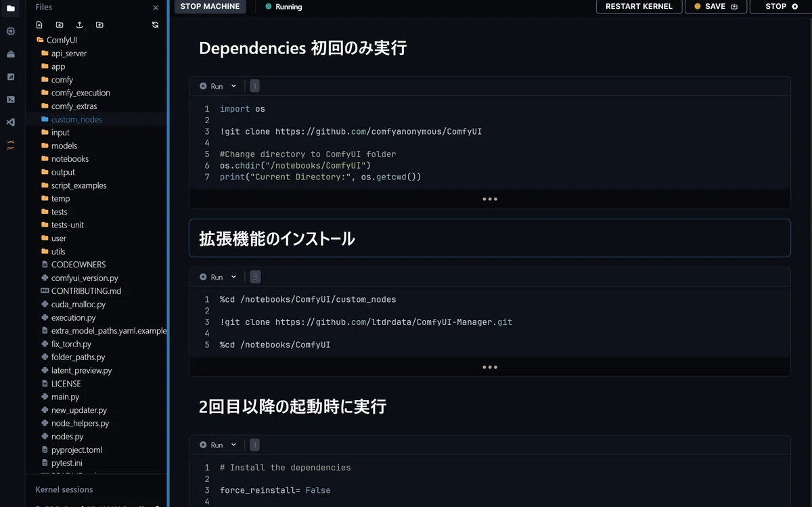
Task: Open latent_preview.py file
Action: (76, 370)
